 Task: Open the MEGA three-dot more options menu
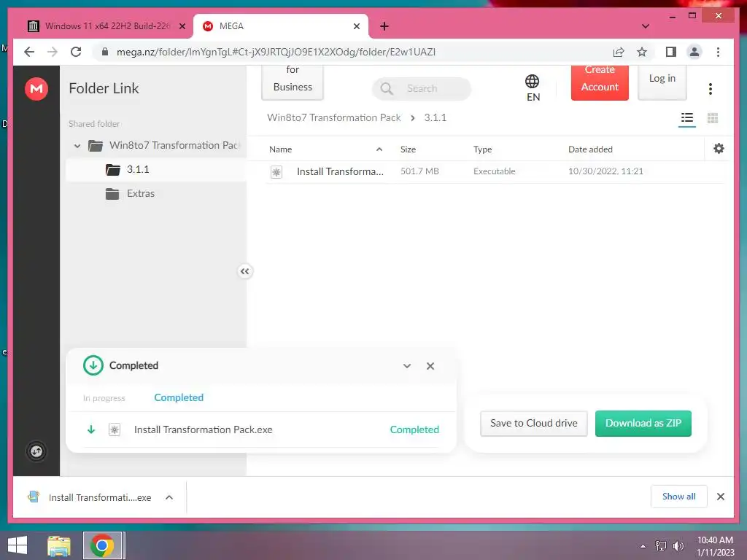pos(711,88)
